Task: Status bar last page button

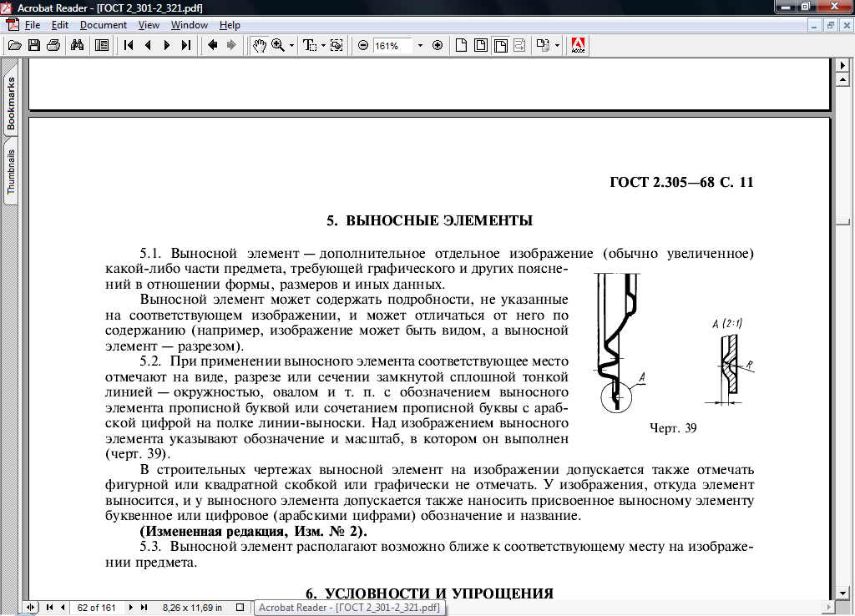Action: (144, 608)
